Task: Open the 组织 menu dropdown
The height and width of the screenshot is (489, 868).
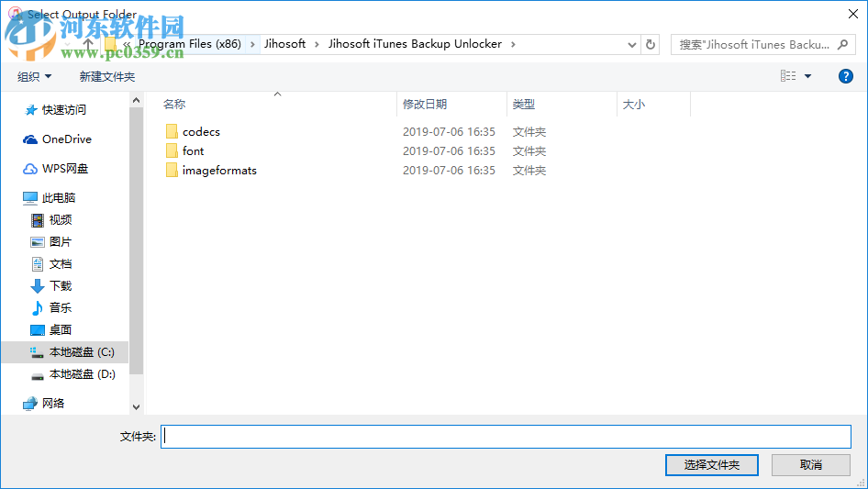Action: click(x=34, y=76)
